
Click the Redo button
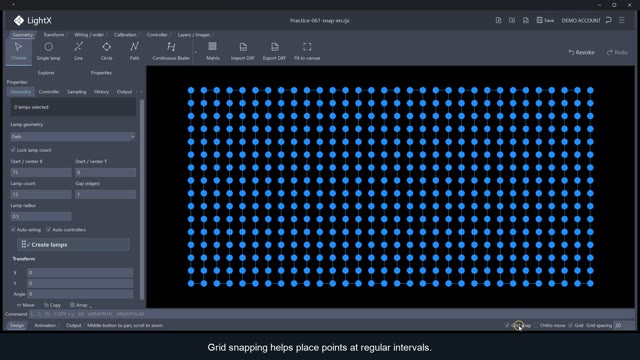coord(617,52)
